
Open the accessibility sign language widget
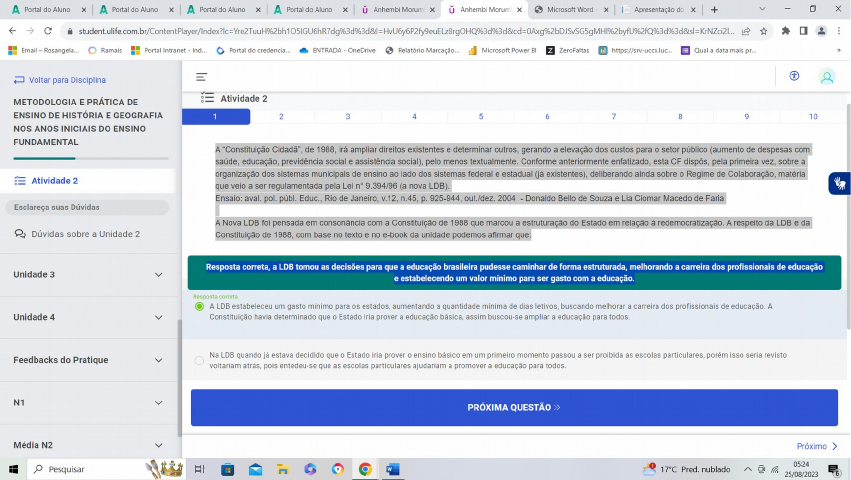(x=838, y=183)
